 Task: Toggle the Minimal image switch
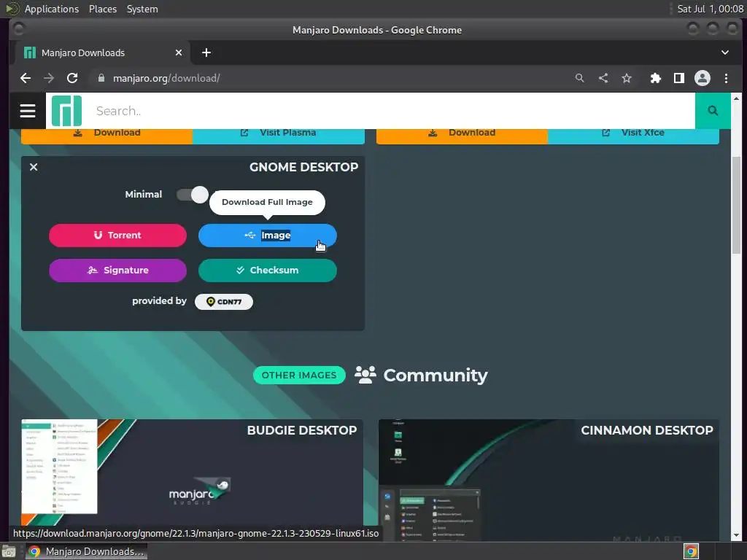pos(192,194)
